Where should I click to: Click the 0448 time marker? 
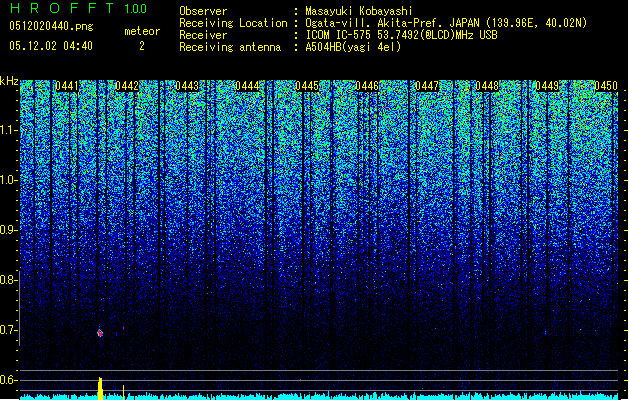point(487,86)
